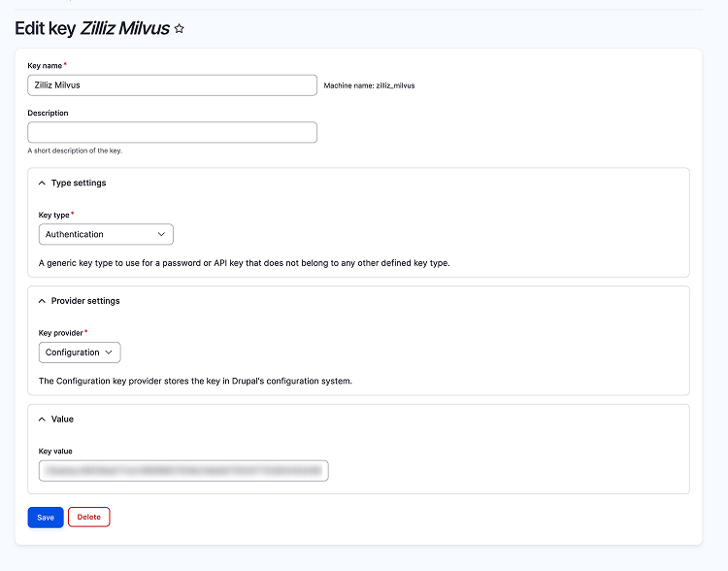Collapse the Value section
This screenshot has height=571, width=728.
tap(55, 420)
